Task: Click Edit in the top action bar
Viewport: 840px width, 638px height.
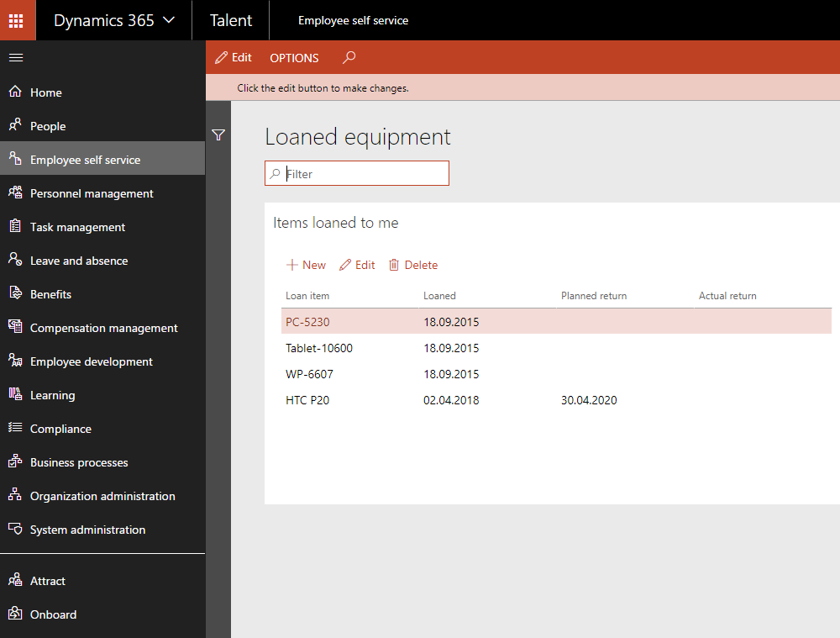Action: (x=234, y=58)
